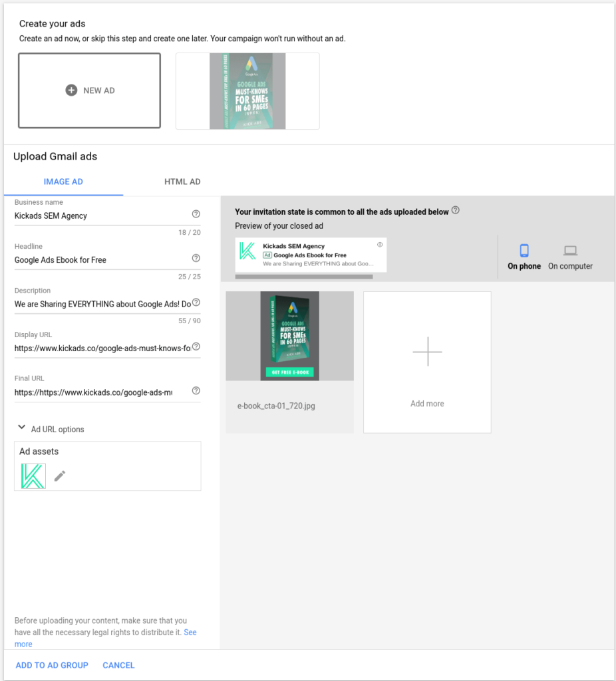Image resolution: width=616 pixels, height=681 pixels.
Task: Click the NEW AD button
Action: click(x=90, y=90)
